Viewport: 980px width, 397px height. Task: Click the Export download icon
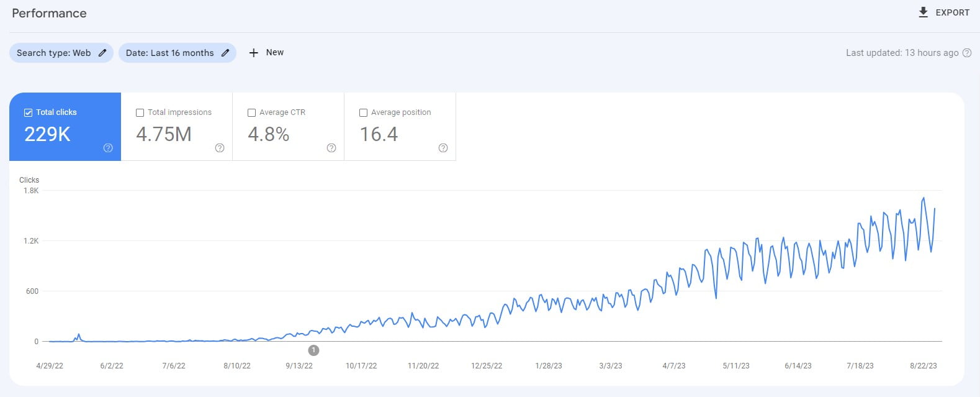point(924,12)
